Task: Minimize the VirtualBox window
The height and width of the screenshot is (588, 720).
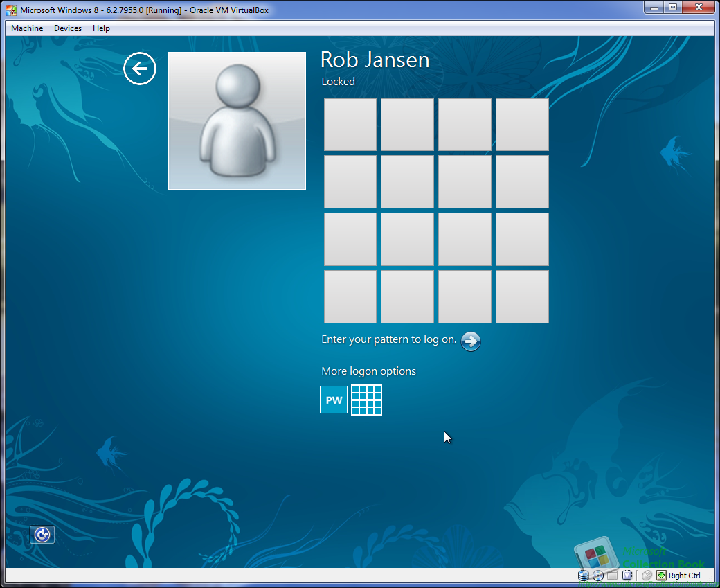Action: pos(654,8)
